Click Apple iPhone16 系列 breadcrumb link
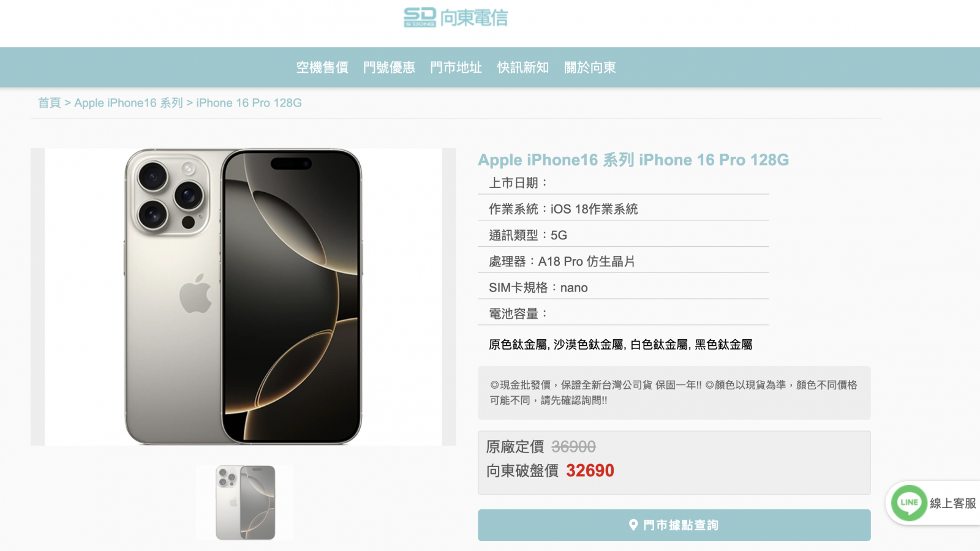980x551 pixels. coord(129,103)
